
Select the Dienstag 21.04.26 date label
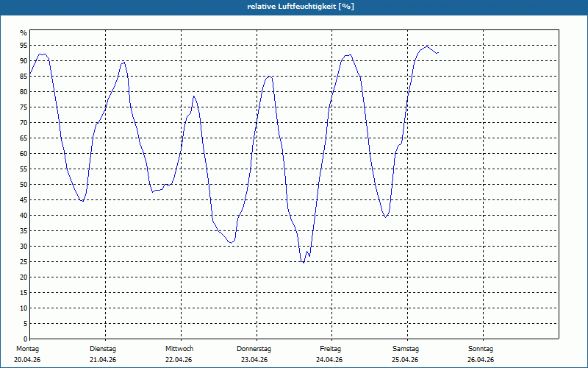point(103,354)
